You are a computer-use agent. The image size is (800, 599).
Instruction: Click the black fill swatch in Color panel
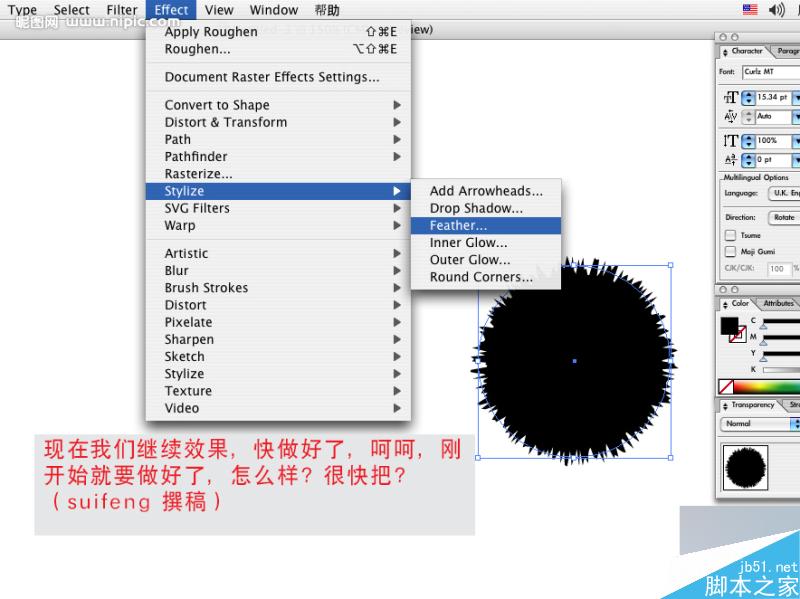point(728,323)
